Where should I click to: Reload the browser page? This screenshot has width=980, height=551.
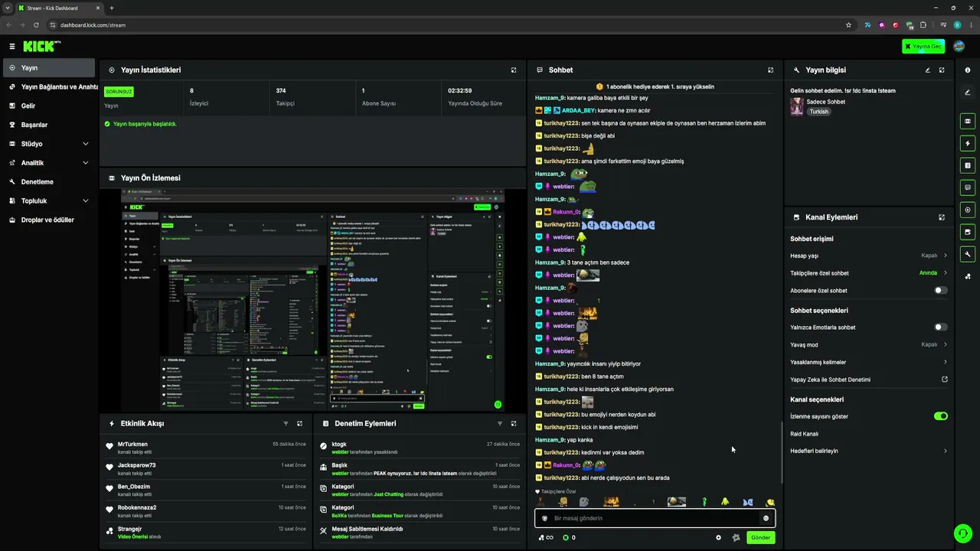pos(36,24)
